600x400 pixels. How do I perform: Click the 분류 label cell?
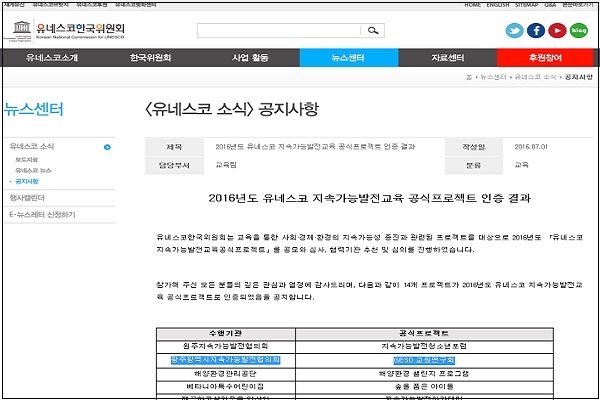coord(474,165)
